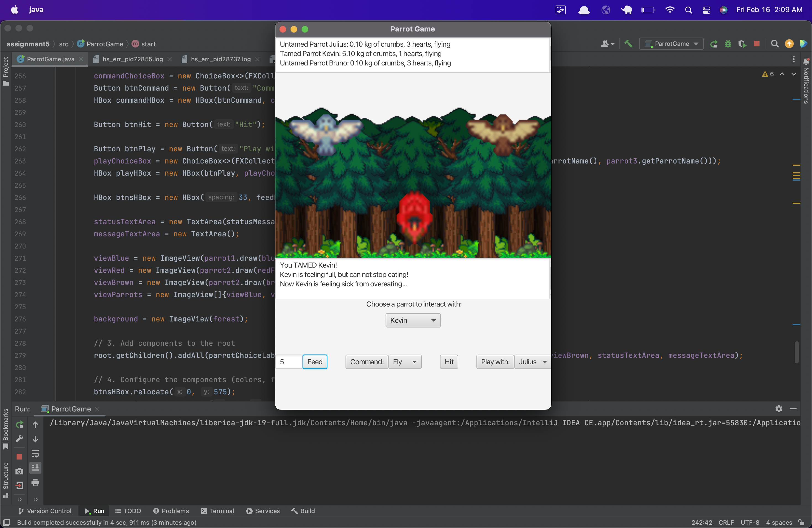This screenshot has height=528, width=812.
Task: Stop the process in Run panel
Action: coord(19,456)
